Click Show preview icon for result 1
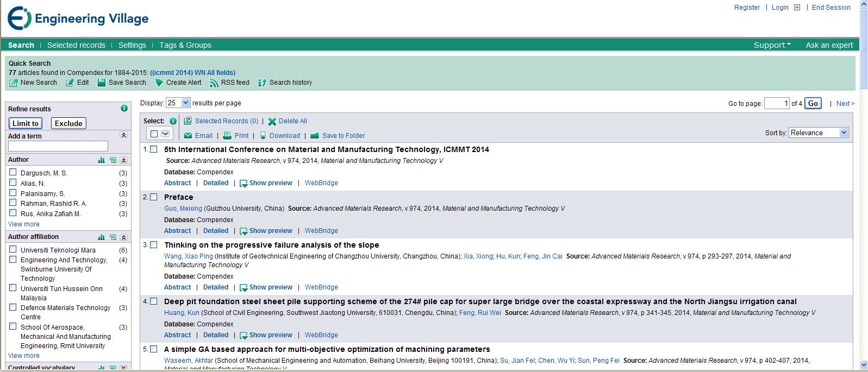This screenshot has width=868, height=372. pos(243,184)
